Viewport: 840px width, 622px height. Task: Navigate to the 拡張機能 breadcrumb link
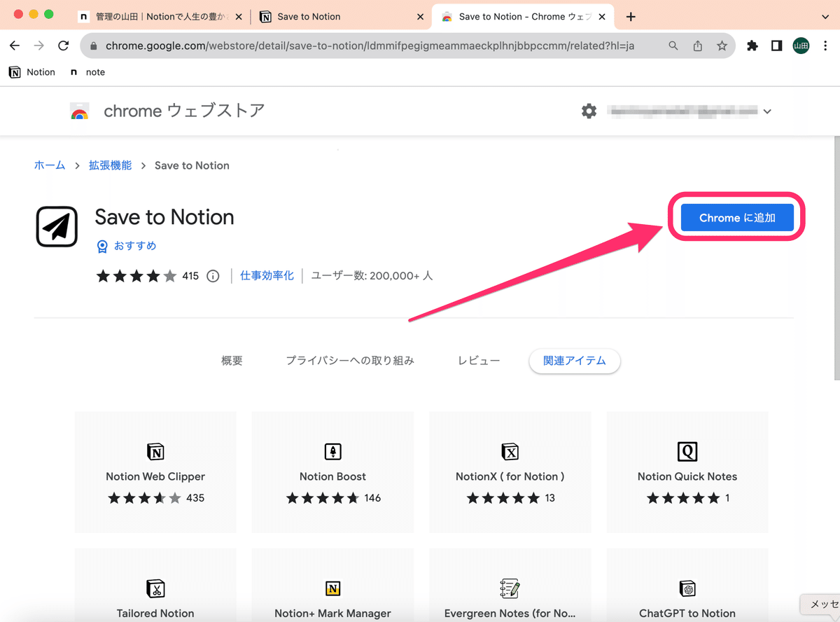point(109,165)
